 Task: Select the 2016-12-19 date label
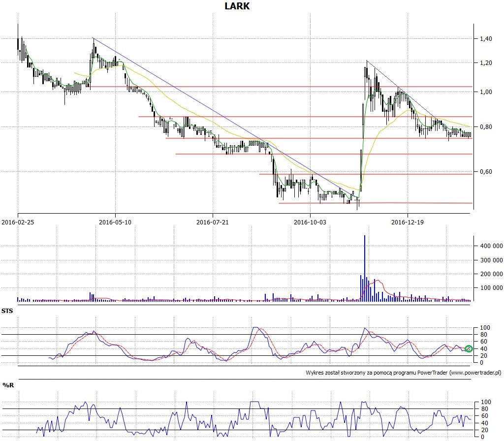click(x=407, y=222)
